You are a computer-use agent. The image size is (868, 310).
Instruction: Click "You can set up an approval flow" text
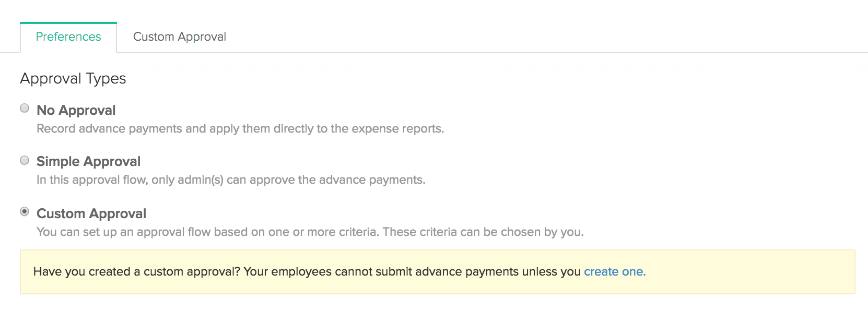123,232
